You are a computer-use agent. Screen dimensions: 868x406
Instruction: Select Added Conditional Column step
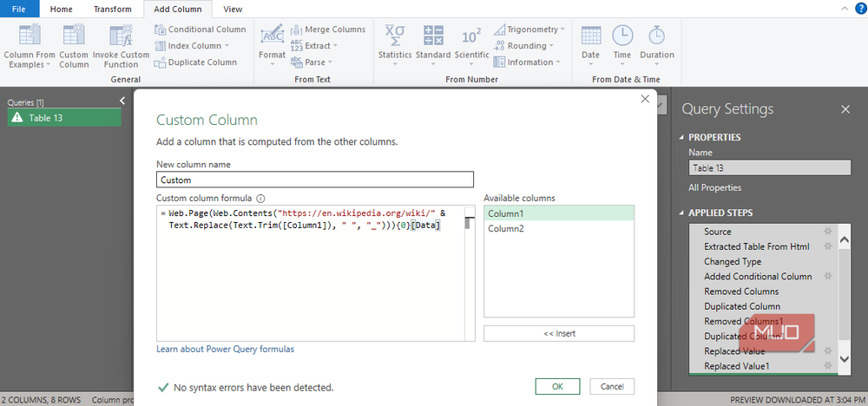click(758, 277)
